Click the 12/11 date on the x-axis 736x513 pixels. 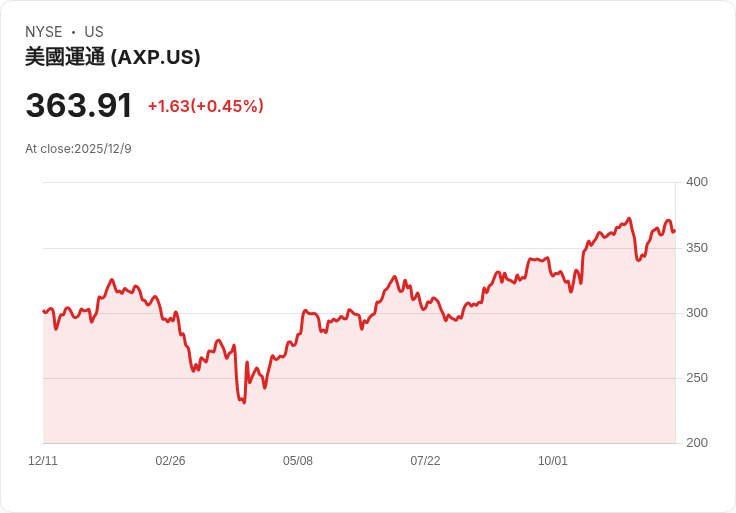[43, 461]
